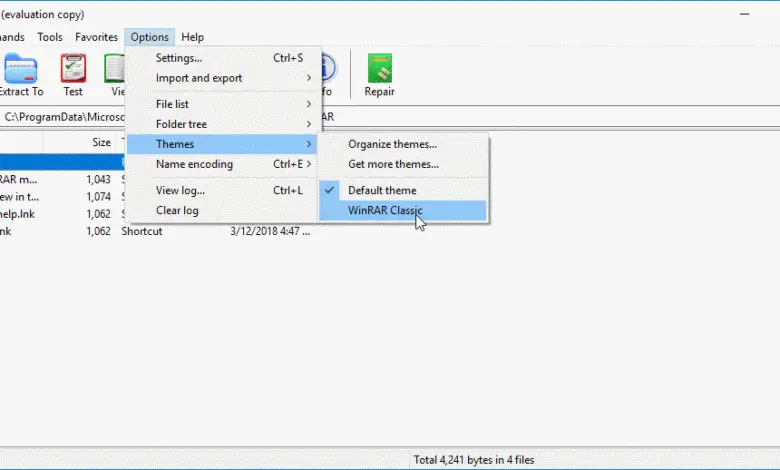Select the file row with size 1,074
The height and width of the screenshot is (470, 780).
click(x=62, y=197)
